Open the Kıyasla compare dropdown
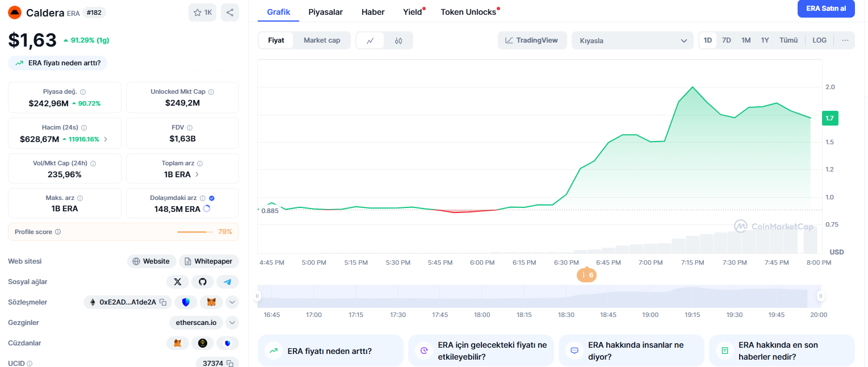Image resolution: width=868 pixels, height=367 pixels. (632, 40)
